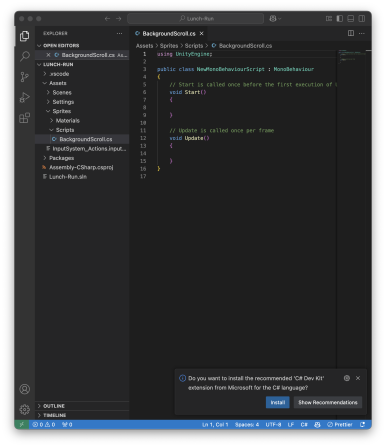Image resolution: width=386 pixels, height=447 pixels.
Task: Open the Run and Debug view
Action: tap(24, 97)
